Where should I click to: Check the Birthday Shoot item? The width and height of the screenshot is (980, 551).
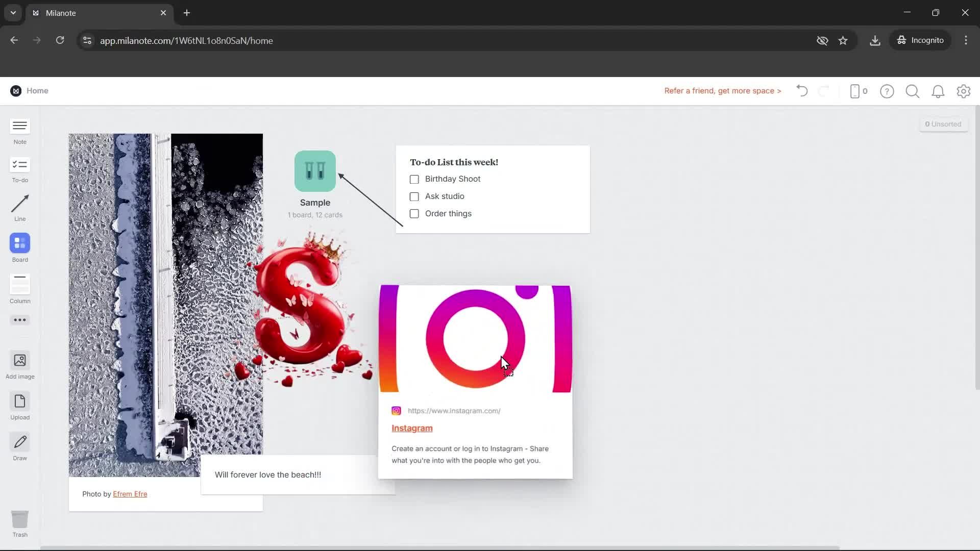click(414, 179)
